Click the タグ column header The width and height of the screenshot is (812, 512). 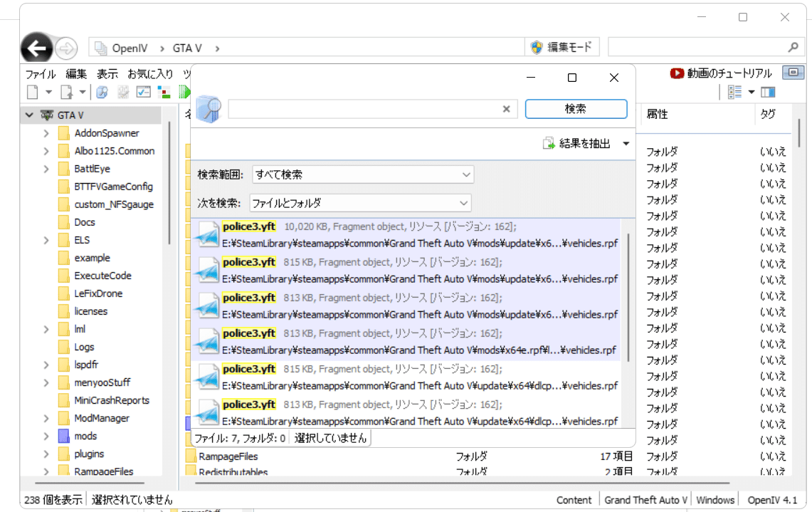point(767,114)
